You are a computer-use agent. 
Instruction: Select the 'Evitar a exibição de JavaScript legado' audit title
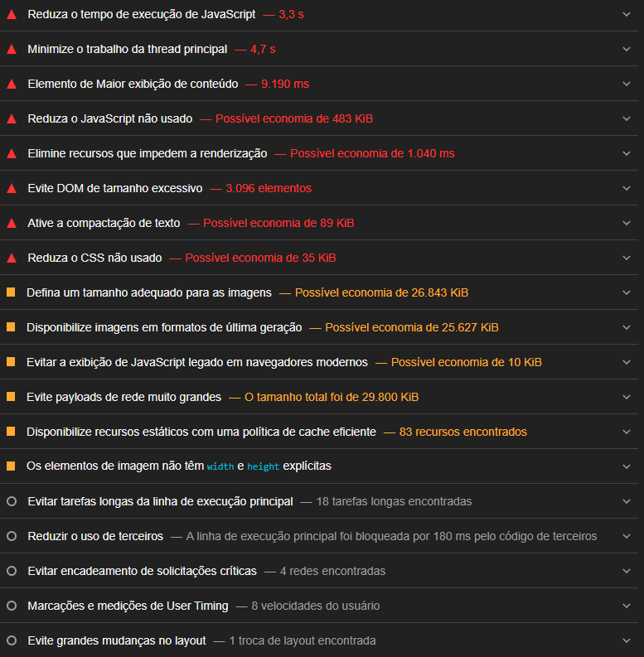click(x=196, y=362)
